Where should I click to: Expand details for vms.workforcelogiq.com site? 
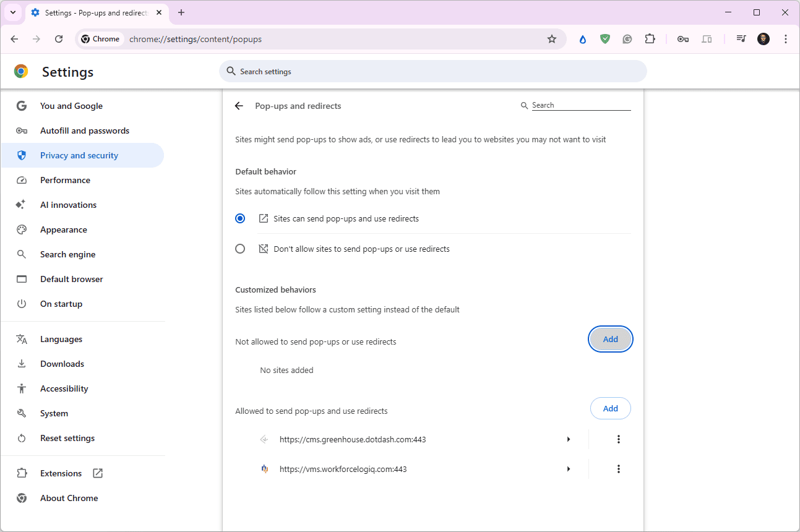click(568, 469)
